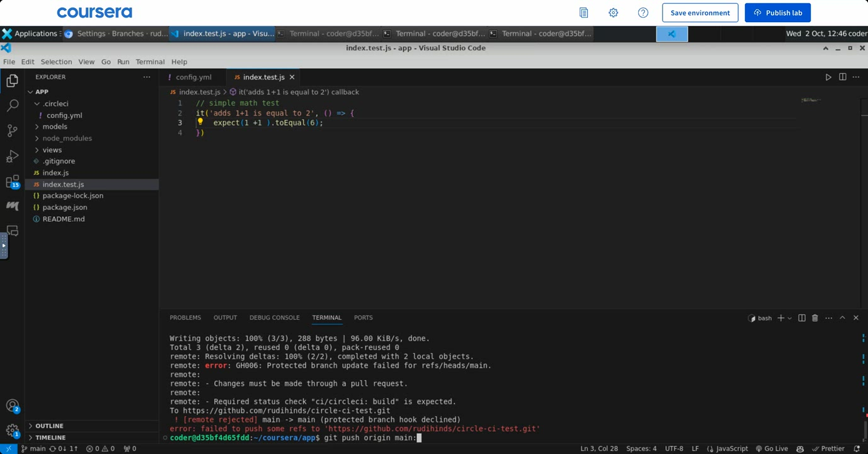Open the Run and Debug view
This screenshot has height=454, width=868.
(x=12, y=156)
